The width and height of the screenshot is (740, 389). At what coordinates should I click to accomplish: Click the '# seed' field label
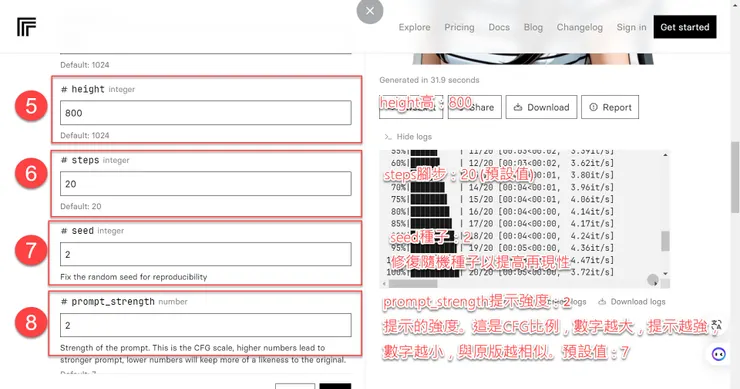[x=77, y=231]
